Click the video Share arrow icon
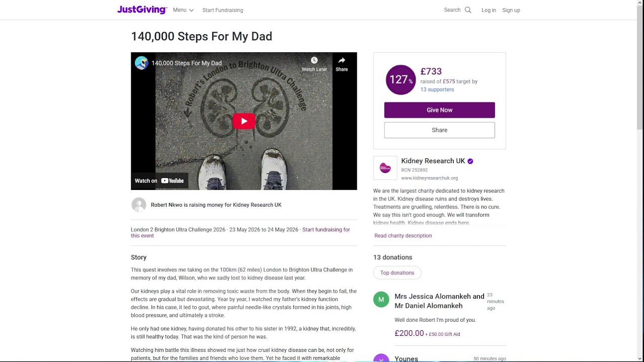Image resolution: width=644 pixels, height=362 pixels. [x=342, y=60]
